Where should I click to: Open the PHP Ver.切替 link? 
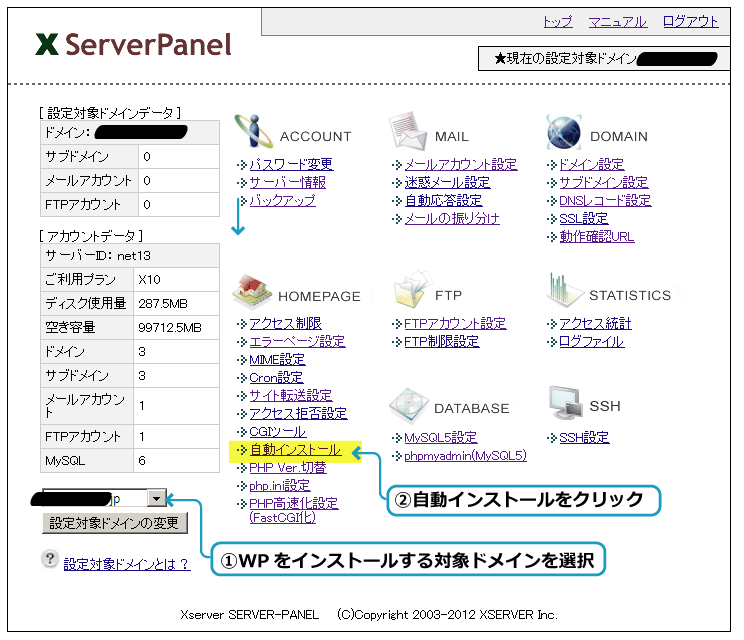pos(288,468)
